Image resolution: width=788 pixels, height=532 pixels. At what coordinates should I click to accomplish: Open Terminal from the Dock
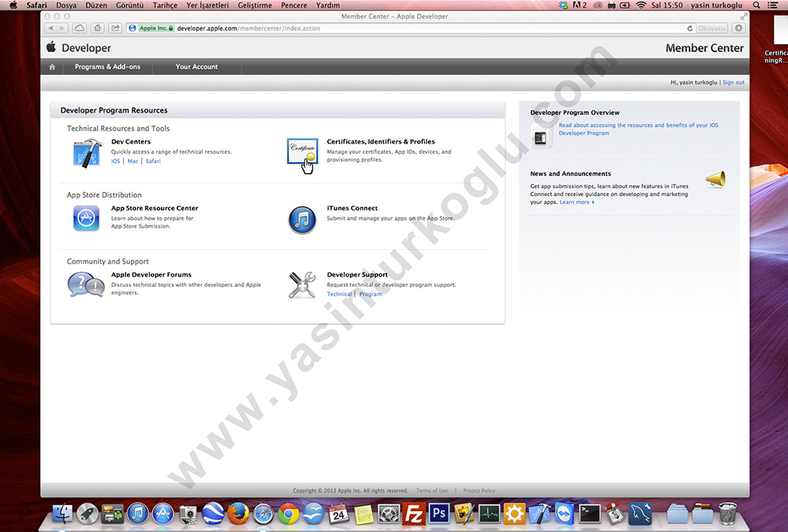590,514
